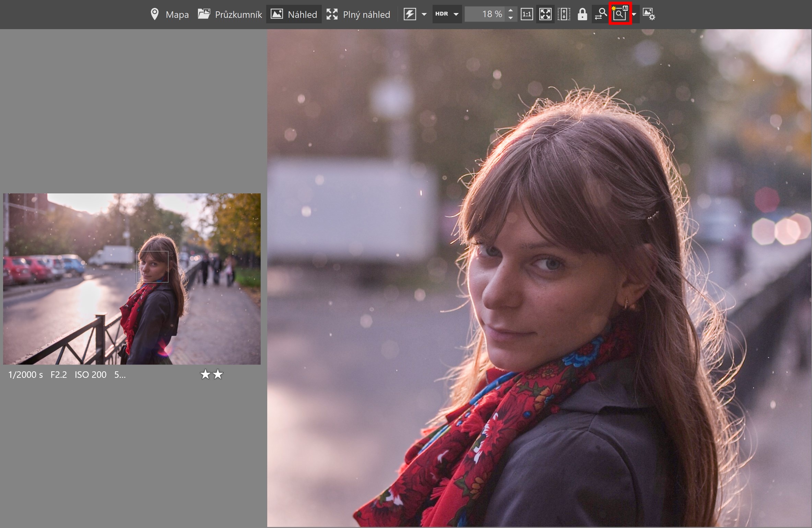The width and height of the screenshot is (812, 528).
Task: Toggle the HDR display mode
Action: [442, 14]
